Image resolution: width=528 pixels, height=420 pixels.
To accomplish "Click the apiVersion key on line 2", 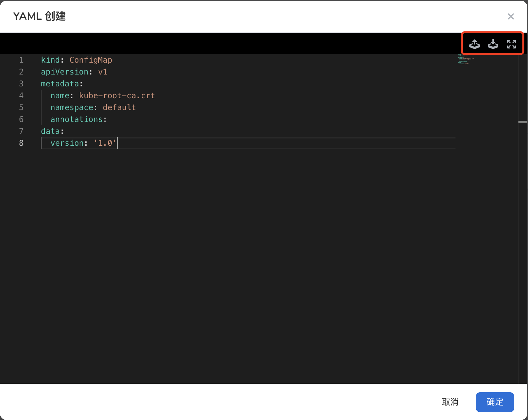I will tap(65, 72).
